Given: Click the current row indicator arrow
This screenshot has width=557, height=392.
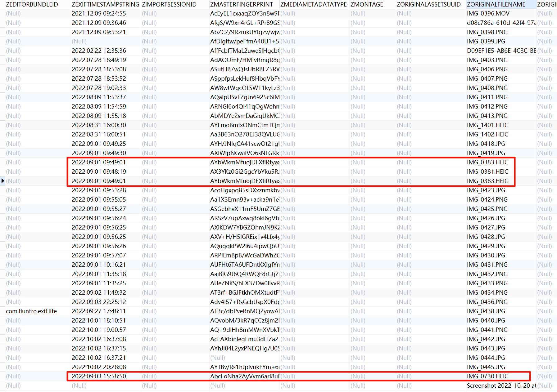Looking at the screenshot, I should click(3, 181).
